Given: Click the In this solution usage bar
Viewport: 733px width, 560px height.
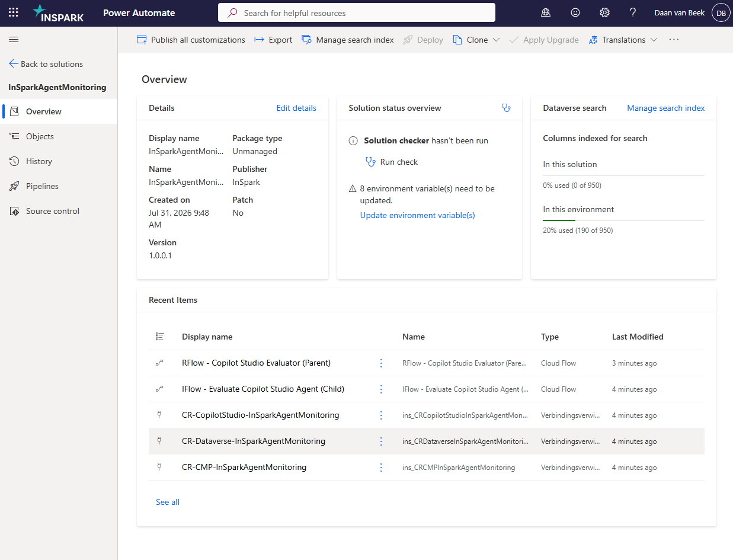Looking at the screenshot, I should tap(624, 175).
